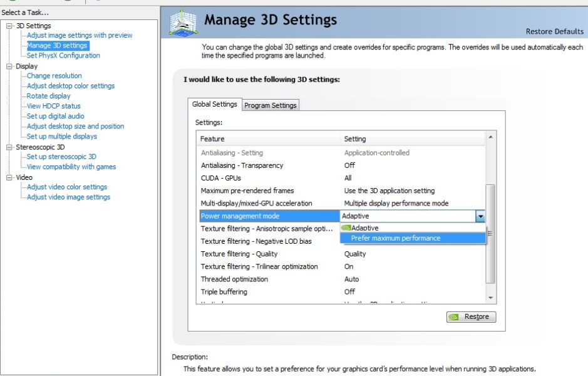
Task: Click the settings list scrollbar down arrow
Action: pos(490,298)
